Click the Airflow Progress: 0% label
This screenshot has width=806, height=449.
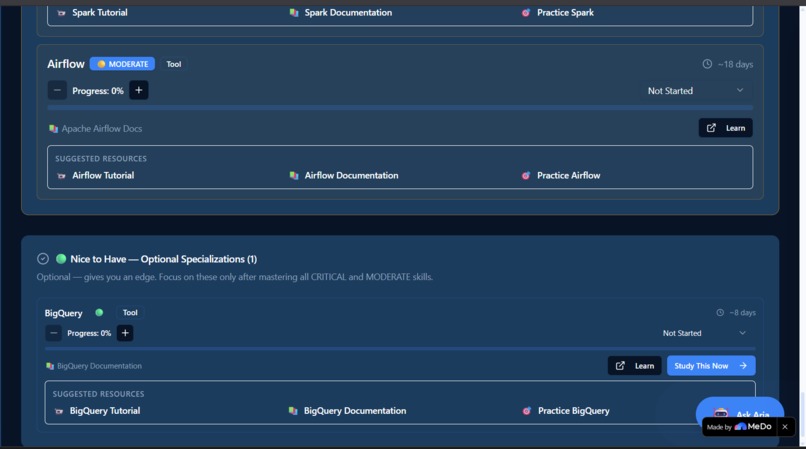coord(98,91)
